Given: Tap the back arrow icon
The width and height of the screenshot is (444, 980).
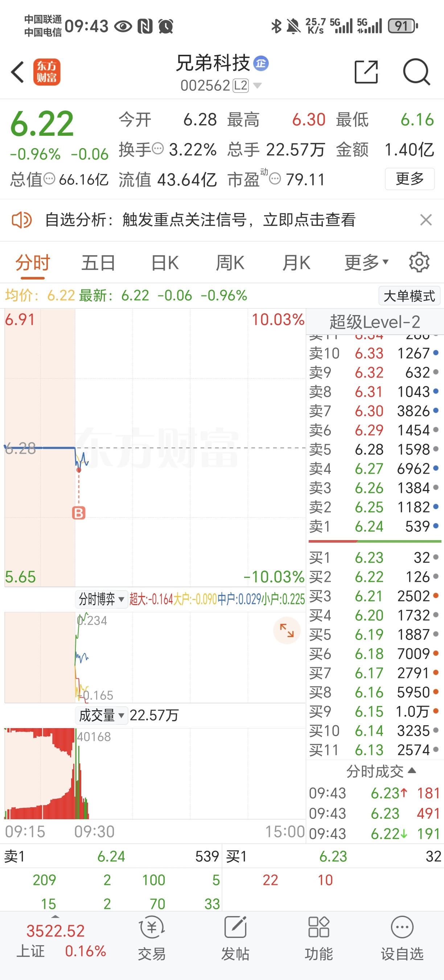Looking at the screenshot, I should pyautogui.click(x=17, y=72).
